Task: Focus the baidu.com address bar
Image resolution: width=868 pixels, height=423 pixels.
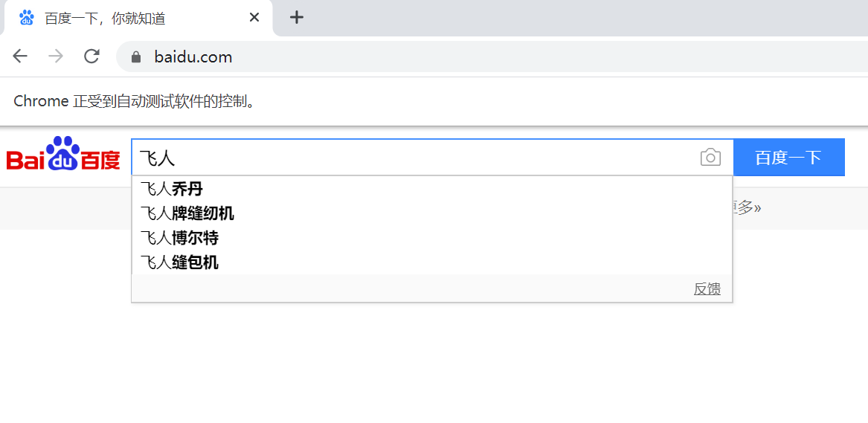Action: pos(446,57)
